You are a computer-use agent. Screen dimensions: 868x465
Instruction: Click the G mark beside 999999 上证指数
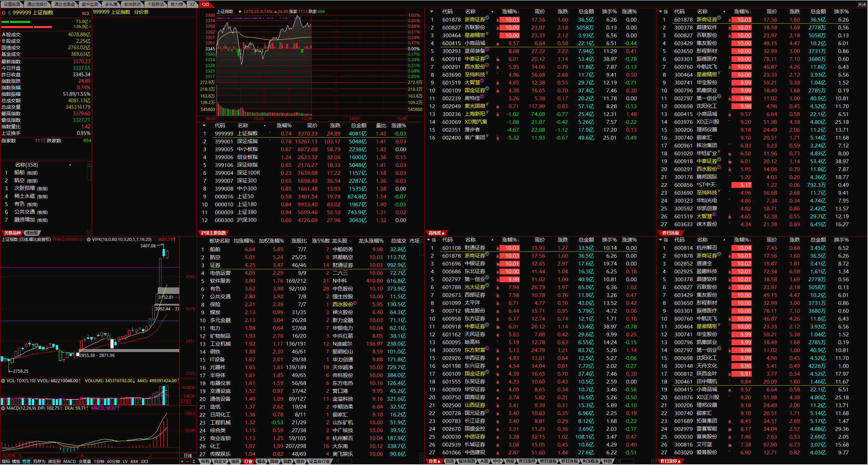pyautogui.click(x=4, y=13)
